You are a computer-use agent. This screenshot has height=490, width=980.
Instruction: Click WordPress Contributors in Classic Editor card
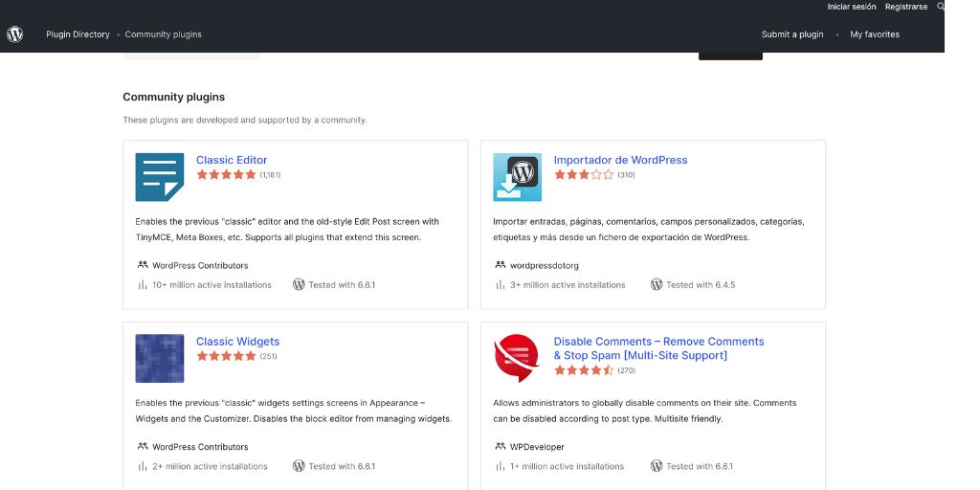pos(200,266)
